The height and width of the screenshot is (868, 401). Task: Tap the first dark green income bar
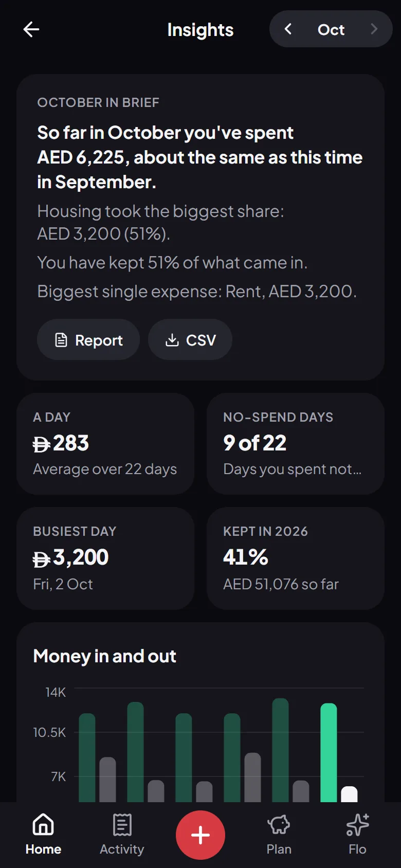coord(87,758)
